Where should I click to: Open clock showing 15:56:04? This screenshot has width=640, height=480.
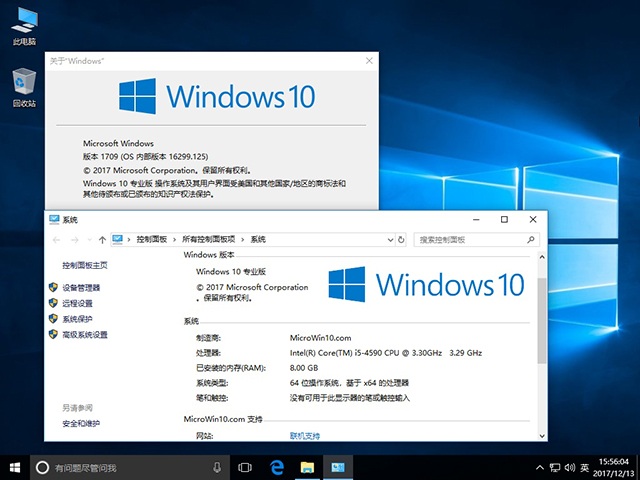pyautogui.click(x=613, y=467)
